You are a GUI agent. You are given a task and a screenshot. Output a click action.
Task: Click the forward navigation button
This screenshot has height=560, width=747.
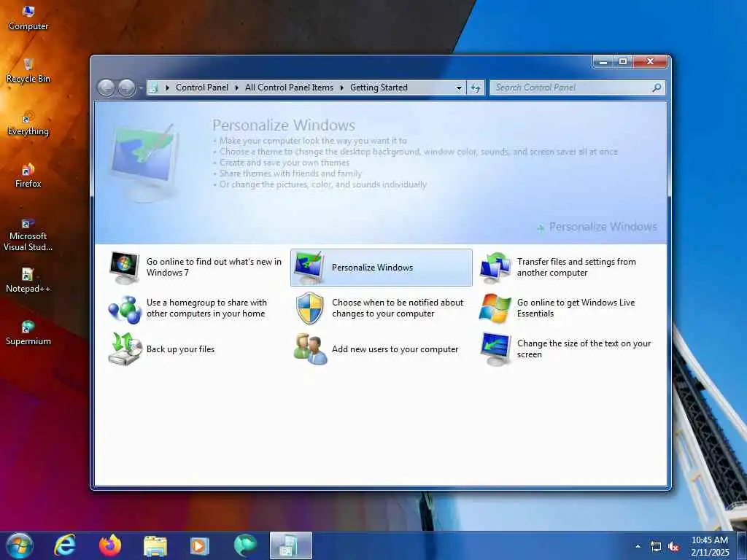pos(126,87)
